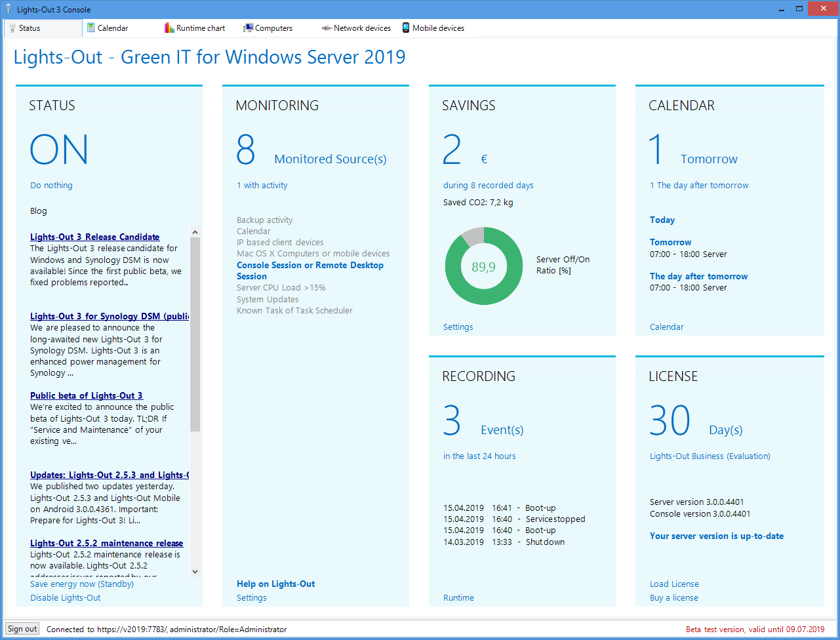Click the Lights-Out title bar app icon
This screenshot has width=840, height=640.
point(9,9)
